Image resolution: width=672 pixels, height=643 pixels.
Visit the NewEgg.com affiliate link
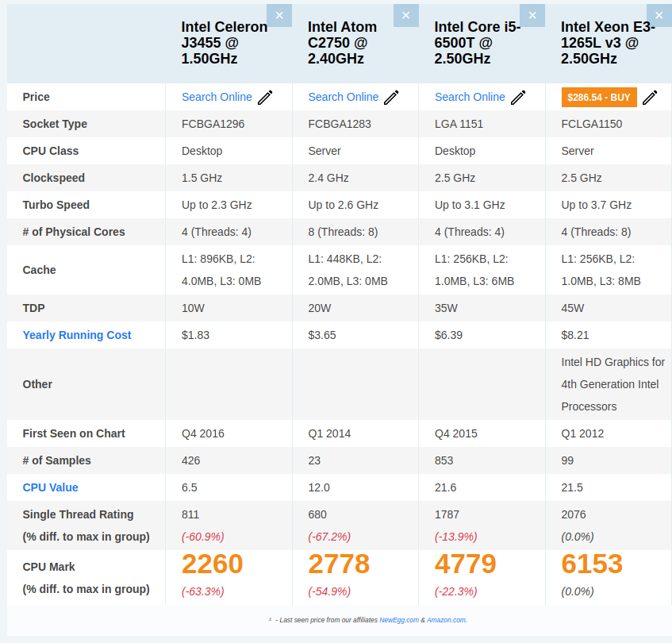point(399,620)
